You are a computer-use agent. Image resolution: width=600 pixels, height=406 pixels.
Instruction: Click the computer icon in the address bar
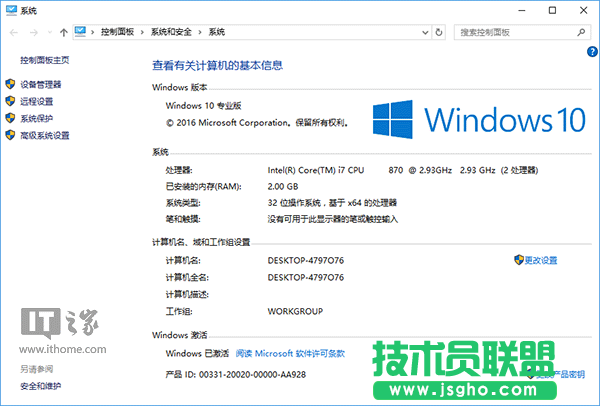point(80,32)
